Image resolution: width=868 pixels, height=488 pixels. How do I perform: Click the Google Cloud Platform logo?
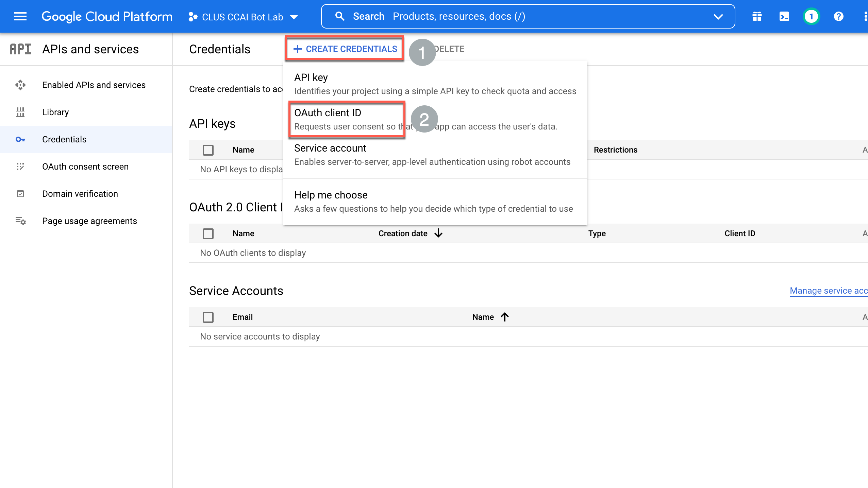pos(107,16)
